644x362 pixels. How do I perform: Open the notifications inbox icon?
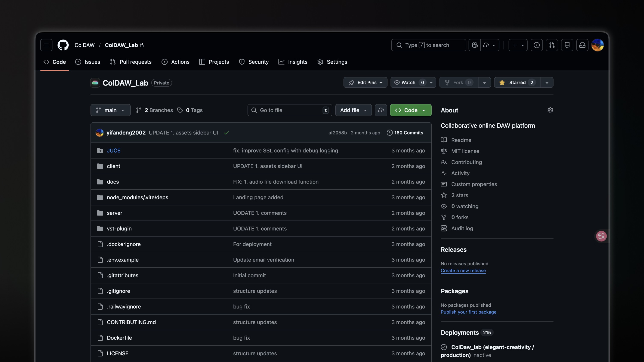(582, 45)
